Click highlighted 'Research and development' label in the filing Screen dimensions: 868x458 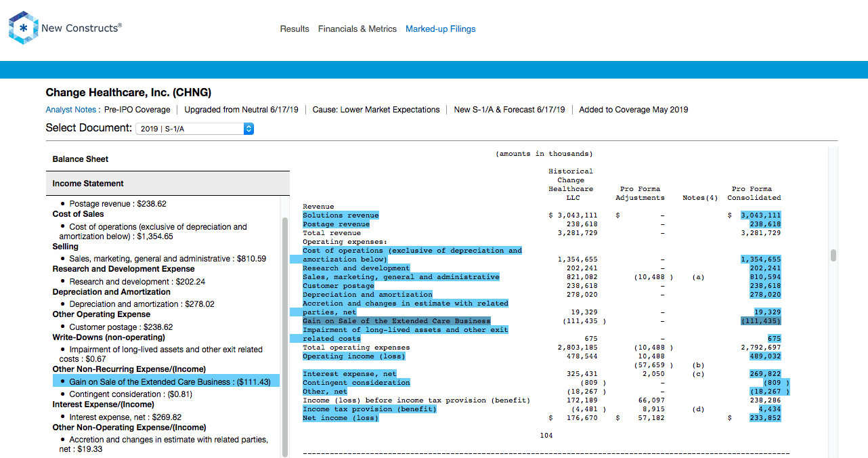(x=356, y=268)
